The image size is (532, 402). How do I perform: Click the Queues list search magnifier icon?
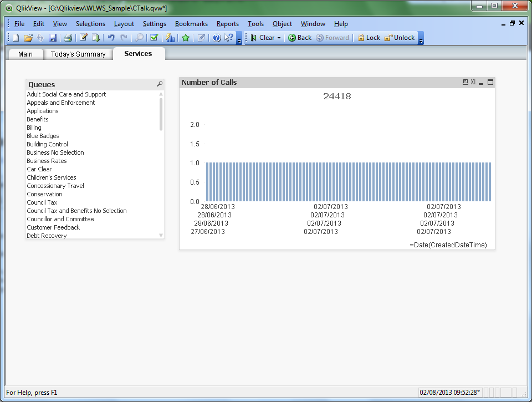click(160, 84)
